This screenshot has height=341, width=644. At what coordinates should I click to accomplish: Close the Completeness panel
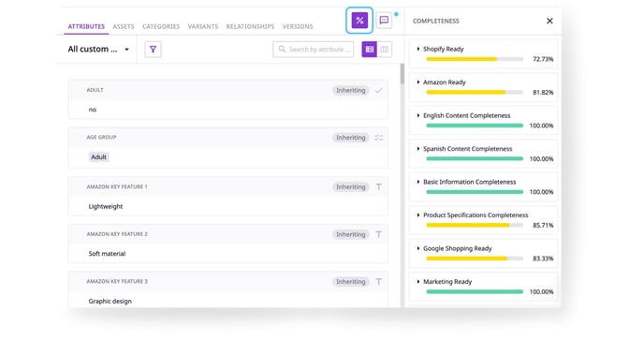(x=549, y=21)
